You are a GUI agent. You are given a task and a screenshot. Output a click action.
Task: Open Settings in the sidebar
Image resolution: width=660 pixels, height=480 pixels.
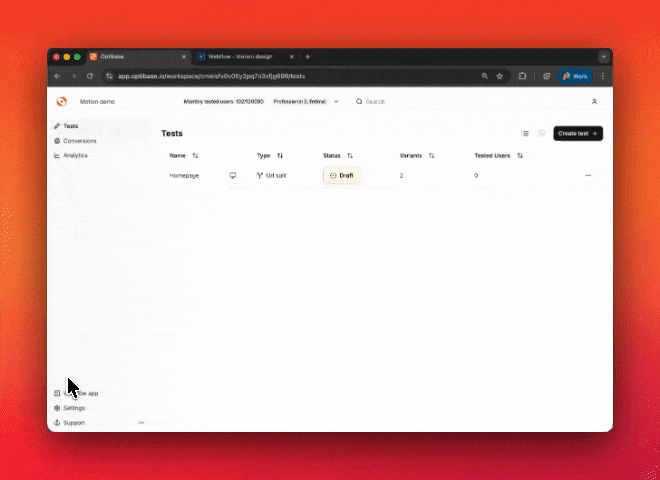point(73,408)
